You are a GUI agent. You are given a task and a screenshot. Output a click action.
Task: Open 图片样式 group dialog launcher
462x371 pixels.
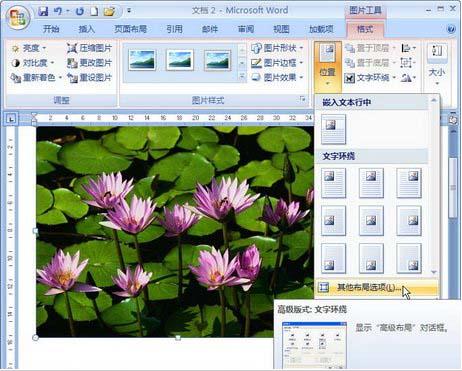click(302, 99)
